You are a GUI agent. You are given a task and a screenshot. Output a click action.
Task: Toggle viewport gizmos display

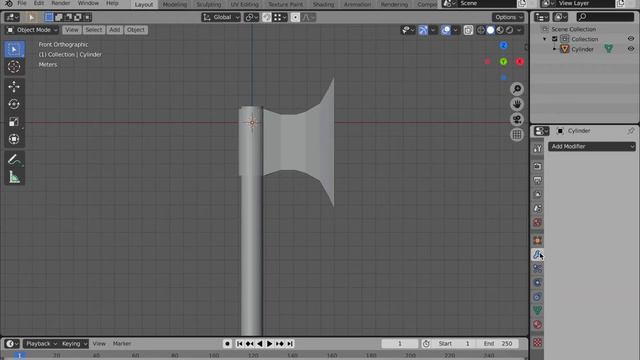pos(423,30)
